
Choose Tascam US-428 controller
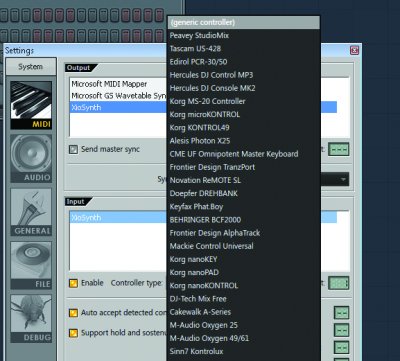click(x=243, y=49)
